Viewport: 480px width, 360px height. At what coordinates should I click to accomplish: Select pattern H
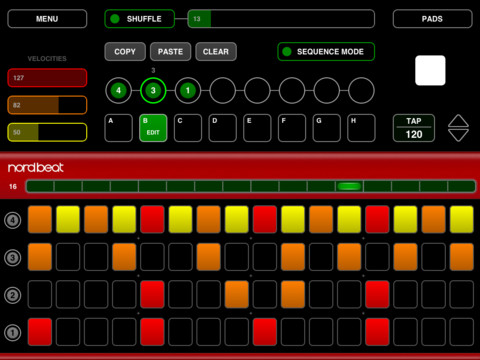tap(361, 128)
